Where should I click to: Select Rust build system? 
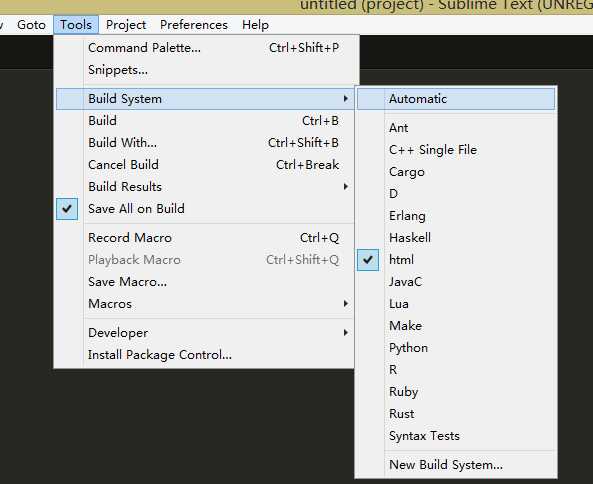pos(456,414)
